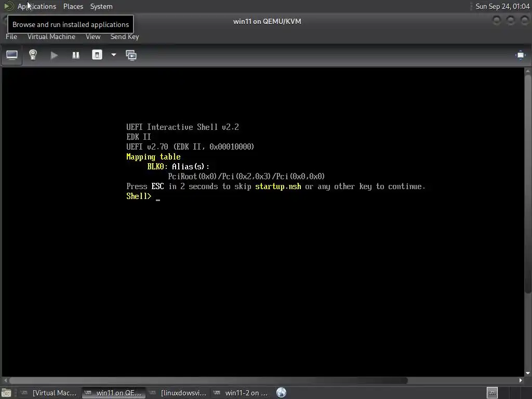
Task: Click the win11 on QEMU/KVM title bar
Action: tap(267, 21)
